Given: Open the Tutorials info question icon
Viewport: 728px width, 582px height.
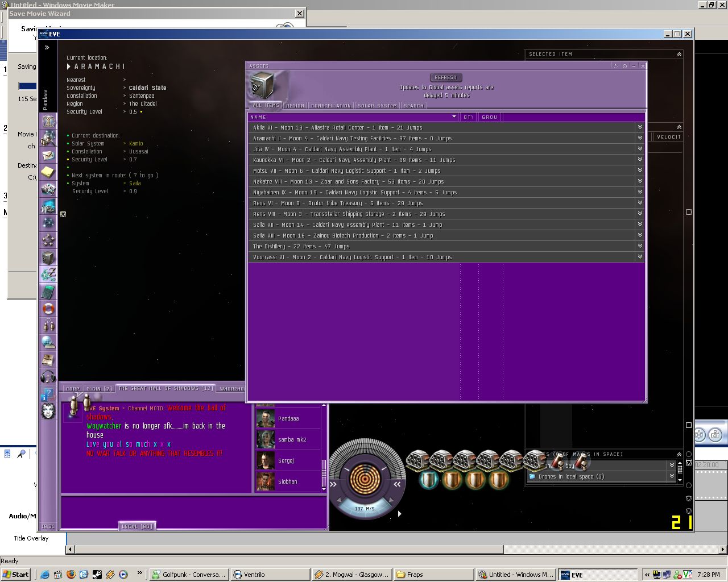Looking at the screenshot, I should coord(48,394).
